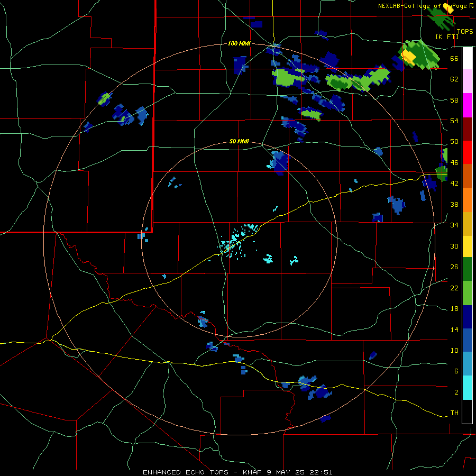
Task: Click the '18' legend scale label
Action: [x=454, y=309]
